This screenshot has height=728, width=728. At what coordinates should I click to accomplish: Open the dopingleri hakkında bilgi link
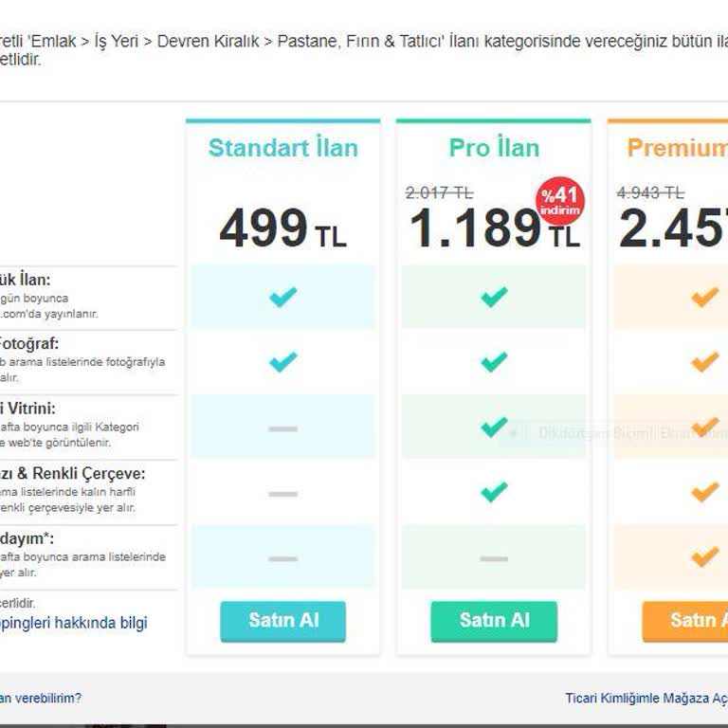pyautogui.click(x=74, y=623)
